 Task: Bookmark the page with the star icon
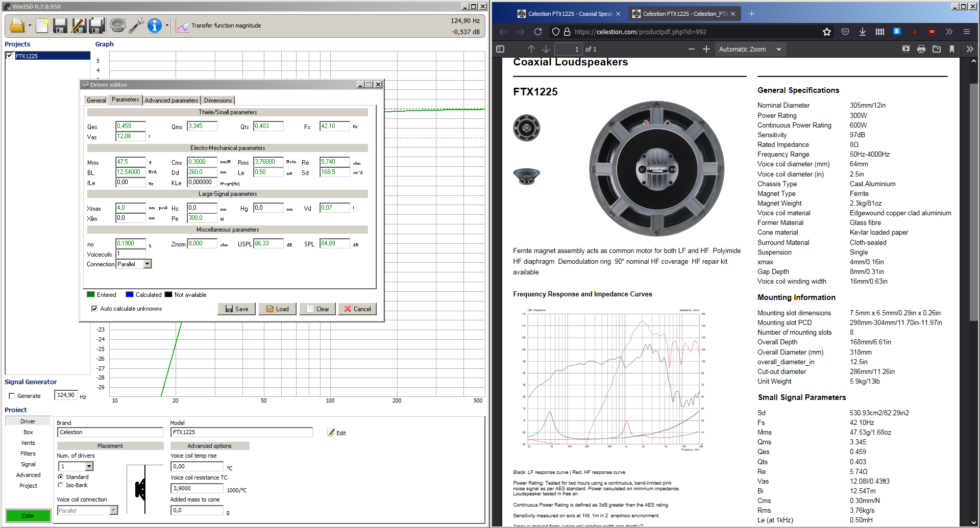point(827,32)
